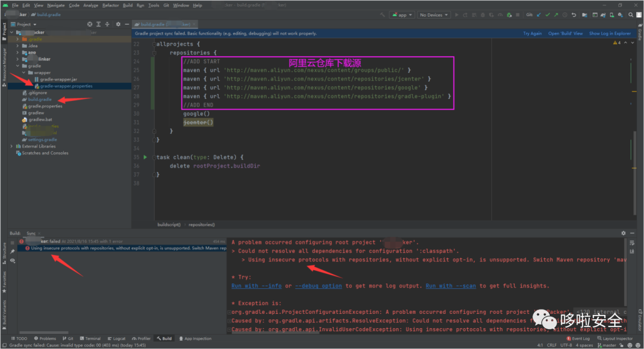Click the --debug option link
644x349 pixels.
pos(318,286)
